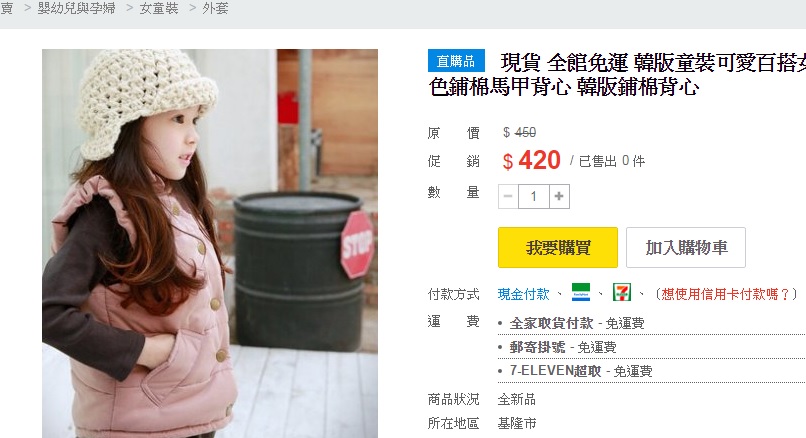Click the 基隆市 location text
Image resolution: width=806 pixels, height=438 pixels.
click(x=517, y=423)
